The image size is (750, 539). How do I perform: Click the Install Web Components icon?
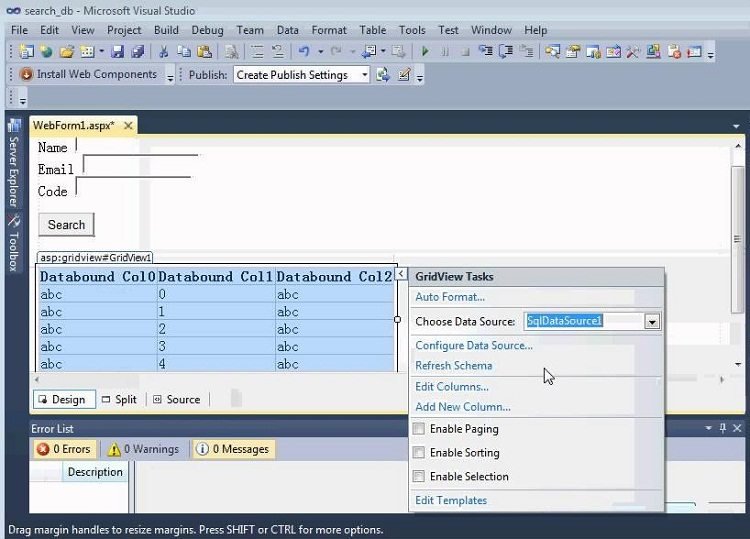point(26,74)
